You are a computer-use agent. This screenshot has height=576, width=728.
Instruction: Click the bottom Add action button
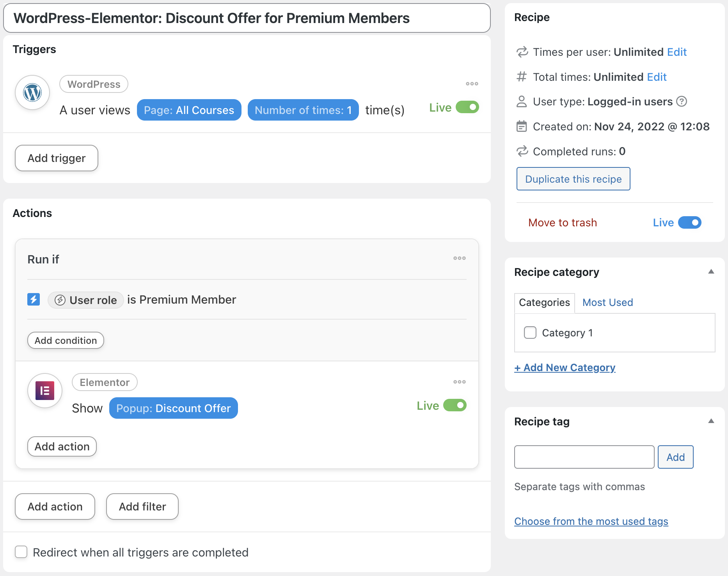[x=55, y=507]
